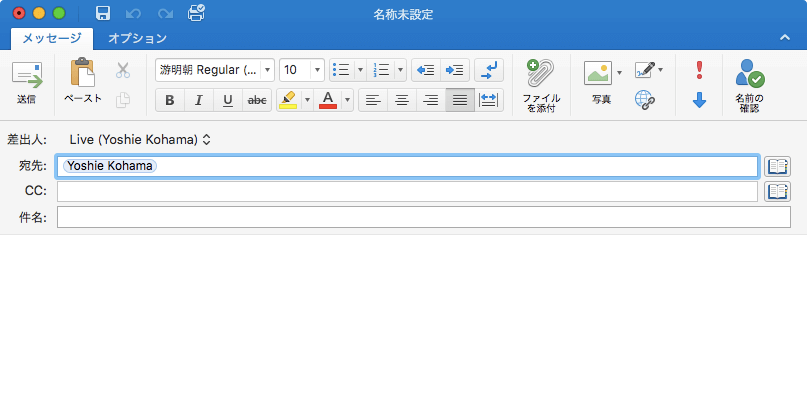The height and width of the screenshot is (400, 807).
Task: Insert a bulleted list
Action: (x=342, y=69)
